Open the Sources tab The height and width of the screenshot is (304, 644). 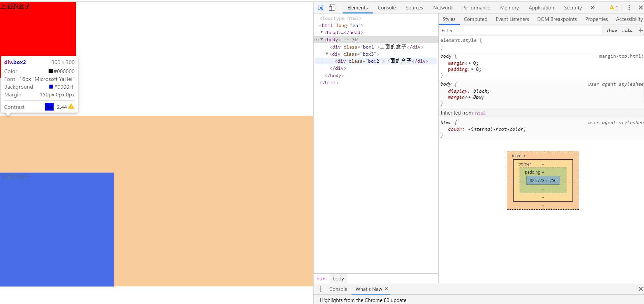pyautogui.click(x=414, y=7)
